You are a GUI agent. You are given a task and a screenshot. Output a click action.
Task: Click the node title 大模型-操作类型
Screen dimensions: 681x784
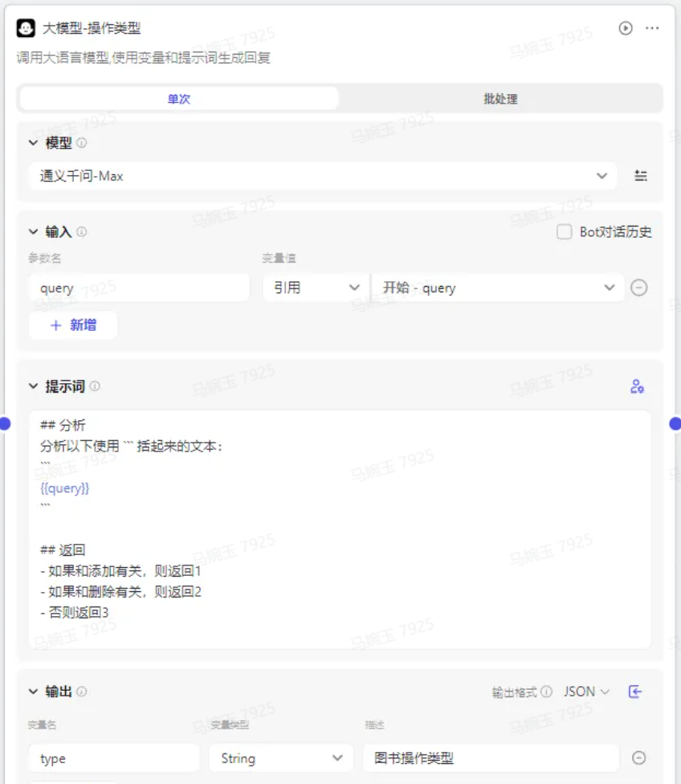92,28
